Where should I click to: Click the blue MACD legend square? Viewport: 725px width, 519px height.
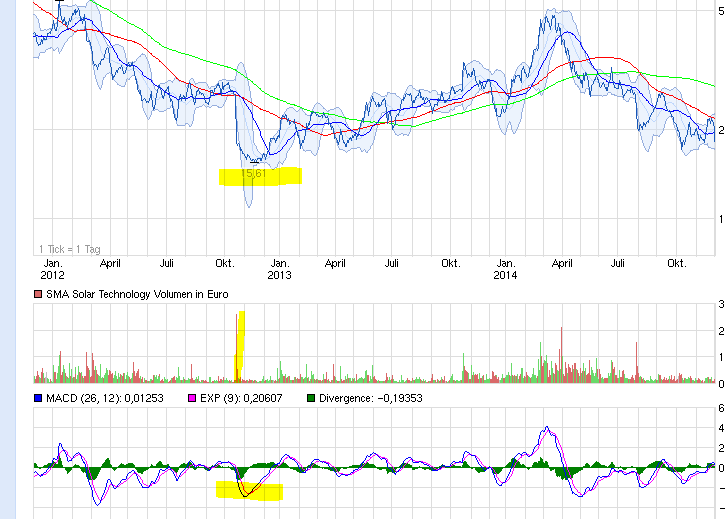38,398
